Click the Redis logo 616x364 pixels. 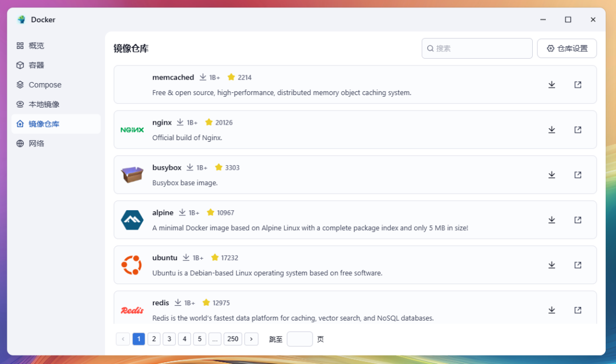[132, 310]
